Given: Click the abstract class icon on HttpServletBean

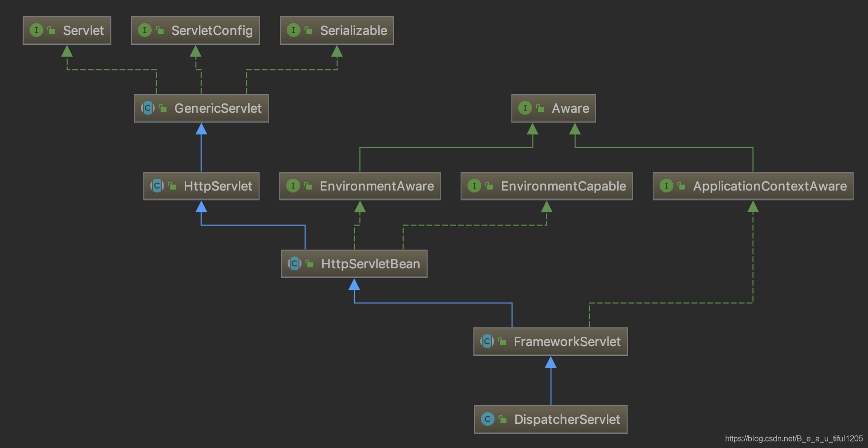Looking at the screenshot, I should point(295,263).
